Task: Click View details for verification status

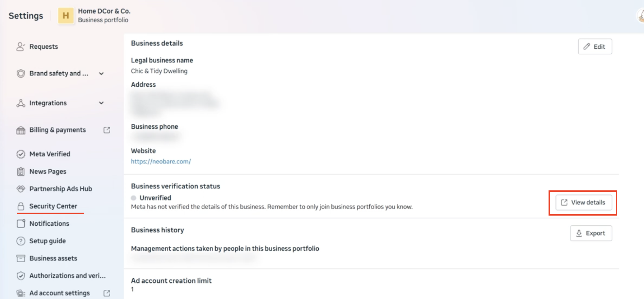Action: click(584, 202)
